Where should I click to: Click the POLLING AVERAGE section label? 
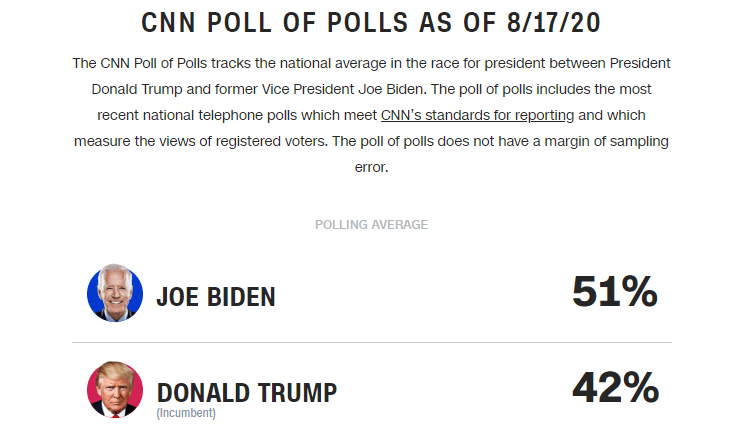(371, 225)
